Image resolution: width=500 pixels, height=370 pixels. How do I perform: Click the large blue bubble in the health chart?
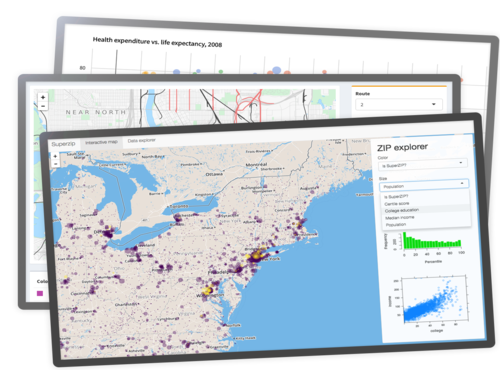276,70
